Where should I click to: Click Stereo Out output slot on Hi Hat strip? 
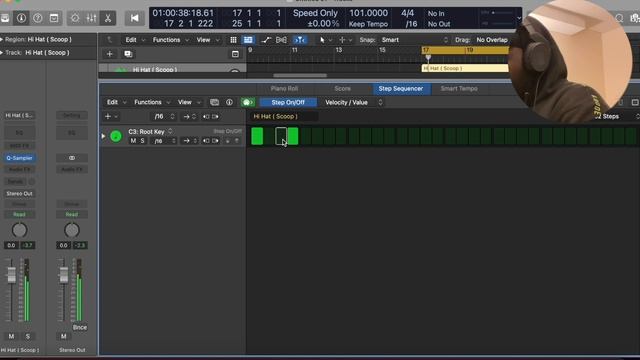pos(19,193)
